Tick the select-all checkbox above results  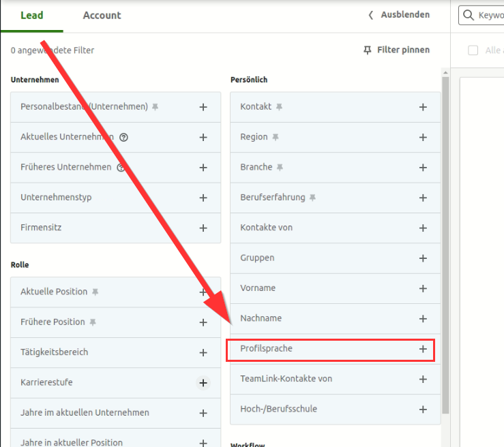click(473, 50)
